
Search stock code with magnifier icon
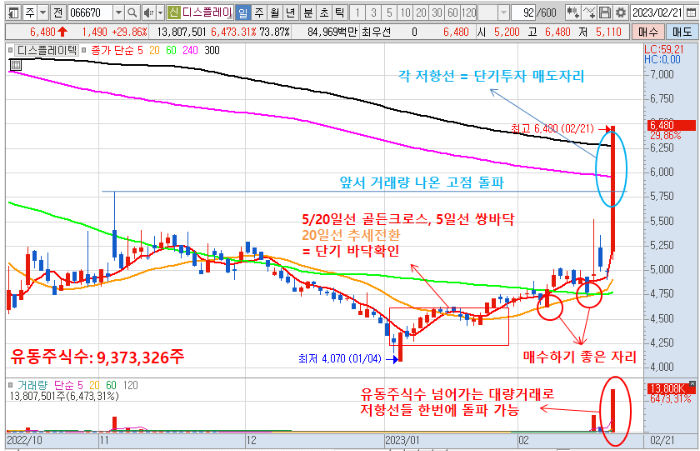pyautogui.click(x=132, y=13)
